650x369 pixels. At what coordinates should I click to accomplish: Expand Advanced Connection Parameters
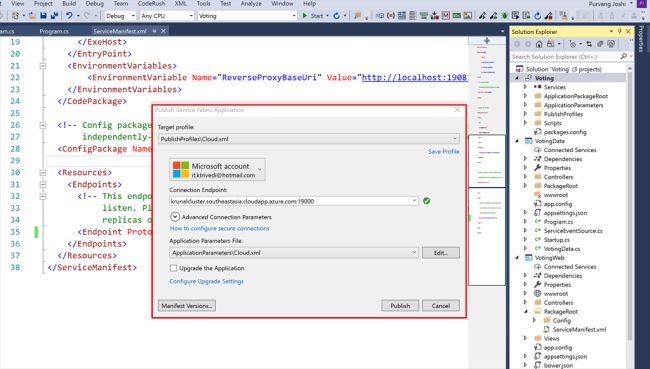tap(175, 217)
